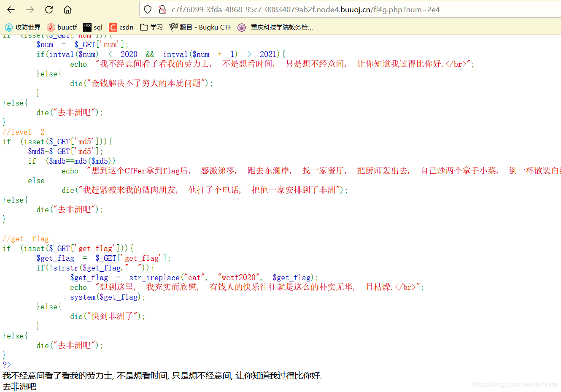Click the 攻防世界 bookmark favicon
Viewport: 561px width, 392px height.
pyautogui.click(x=8, y=27)
